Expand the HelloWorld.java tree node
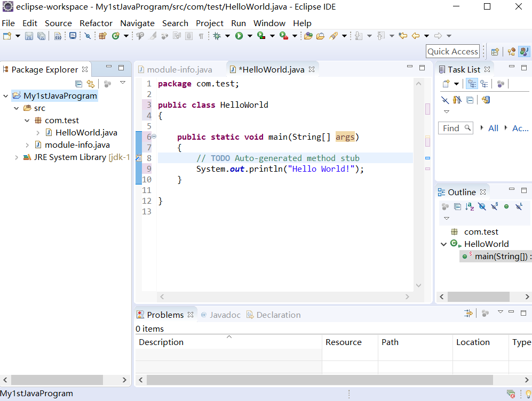This screenshot has height=401, width=532. 38,133
